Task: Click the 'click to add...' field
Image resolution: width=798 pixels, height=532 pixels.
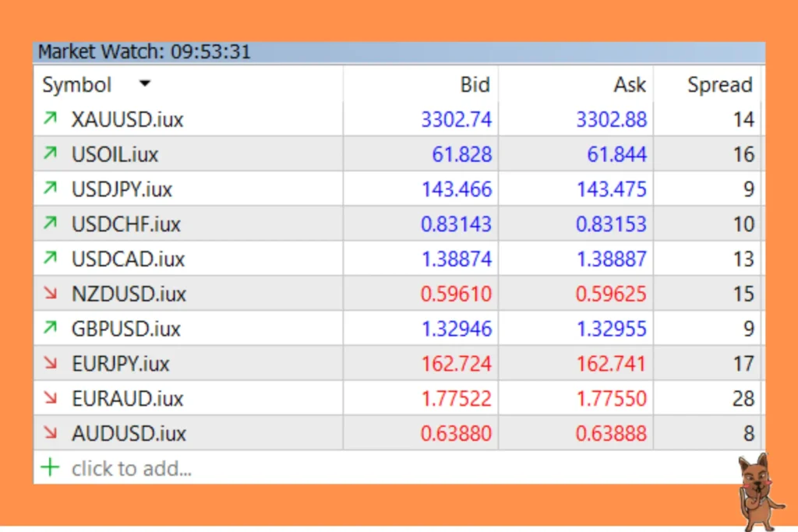Action: tap(132, 468)
